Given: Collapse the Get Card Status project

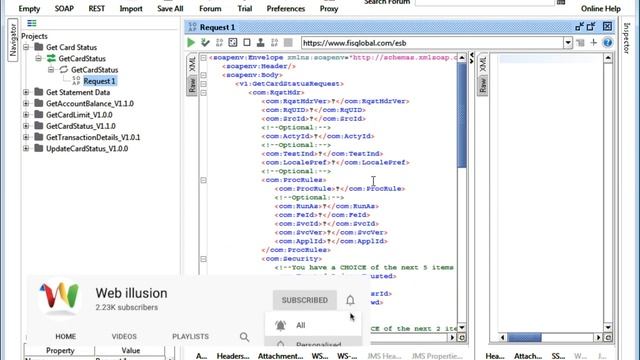Looking at the screenshot, I should click(x=26, y=47).
